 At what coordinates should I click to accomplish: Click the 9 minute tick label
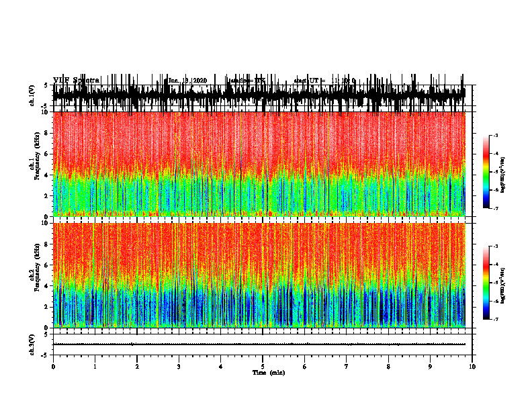430,367
